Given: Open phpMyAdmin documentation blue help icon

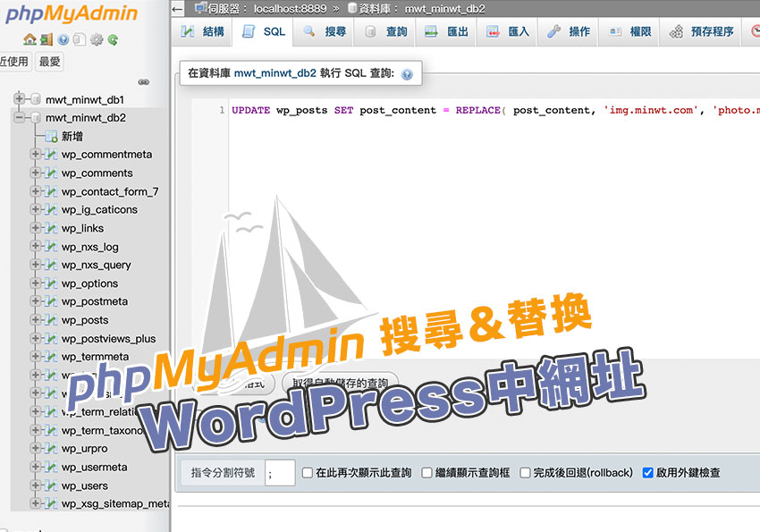Looking at the screenshot, I should tap(63, 39).
